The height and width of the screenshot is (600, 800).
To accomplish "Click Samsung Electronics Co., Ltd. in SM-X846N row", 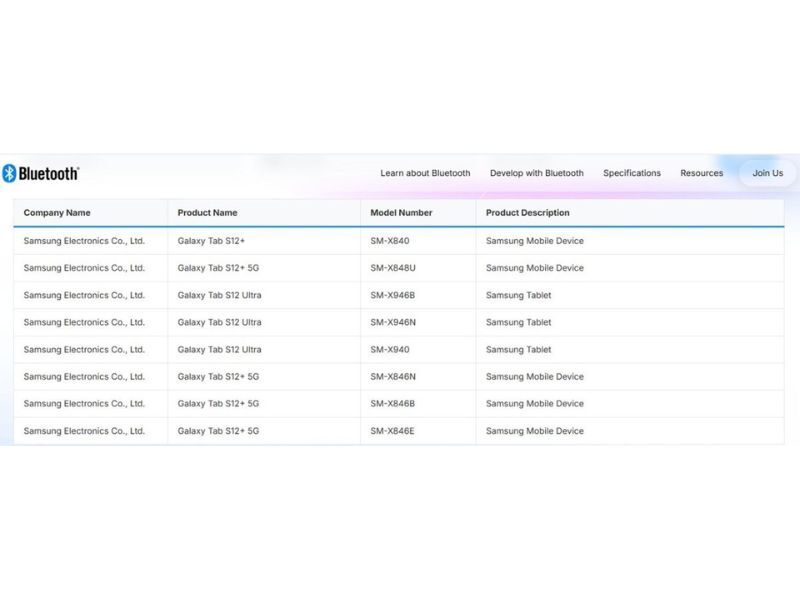I will 84,377.
